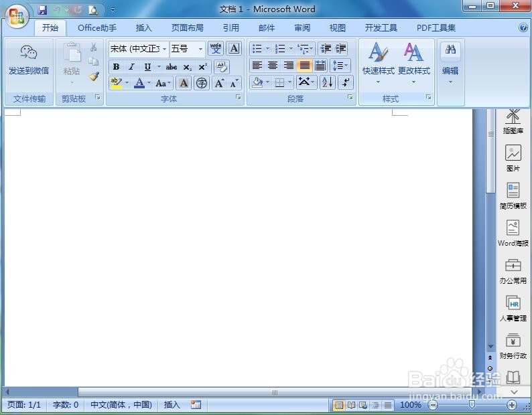Open the 编辑 editing menu
The image size is (532, 415).
[x=450, y=63]
